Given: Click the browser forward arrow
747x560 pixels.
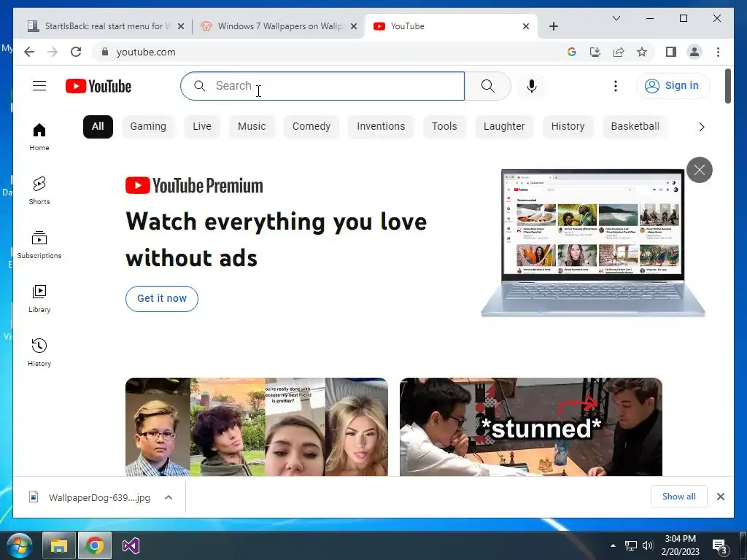Looking at the screenshot, I should (53, 52).
